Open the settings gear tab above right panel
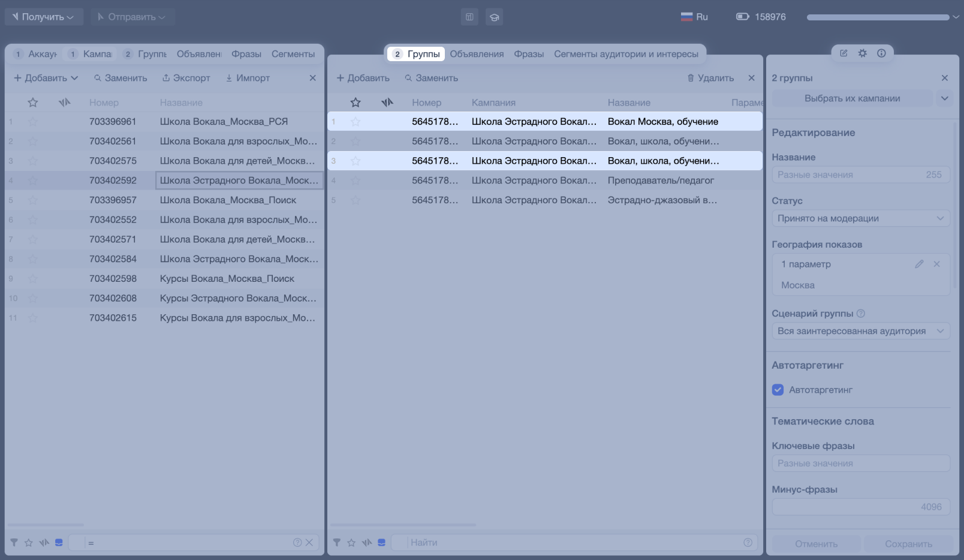The image size is (964, 560). [862, 53]
